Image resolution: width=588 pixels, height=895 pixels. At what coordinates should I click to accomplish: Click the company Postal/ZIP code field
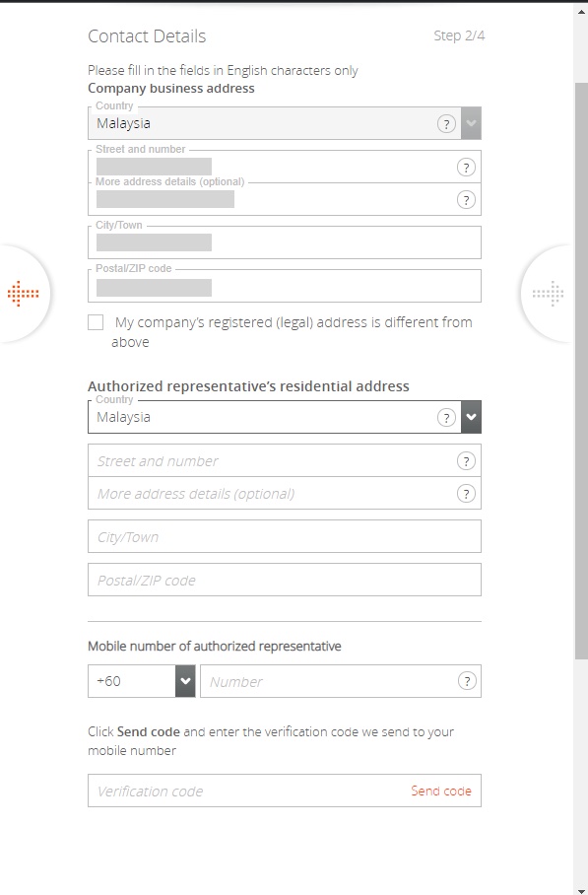click(x=285, y=286)
